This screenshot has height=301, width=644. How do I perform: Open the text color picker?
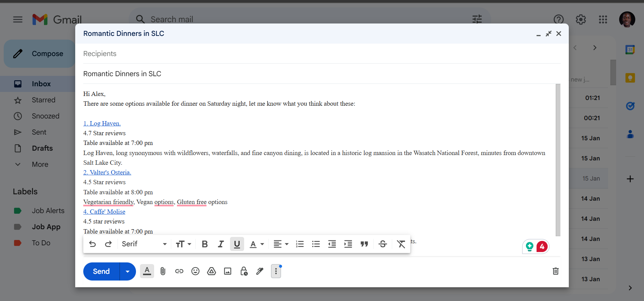257,244
